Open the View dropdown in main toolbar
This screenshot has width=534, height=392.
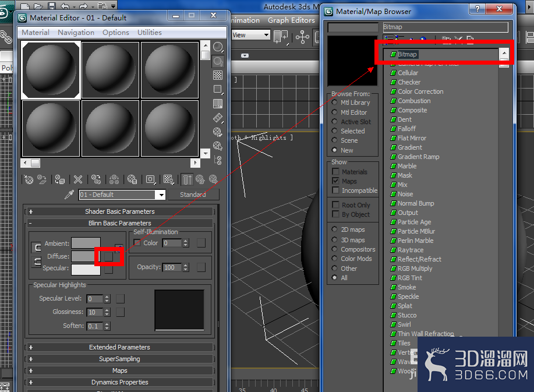pos(266,35)
